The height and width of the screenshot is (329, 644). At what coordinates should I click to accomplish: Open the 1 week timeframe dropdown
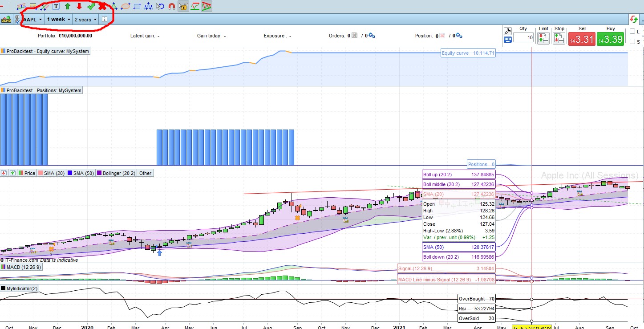pyautogui.click(x=59, y=20)
